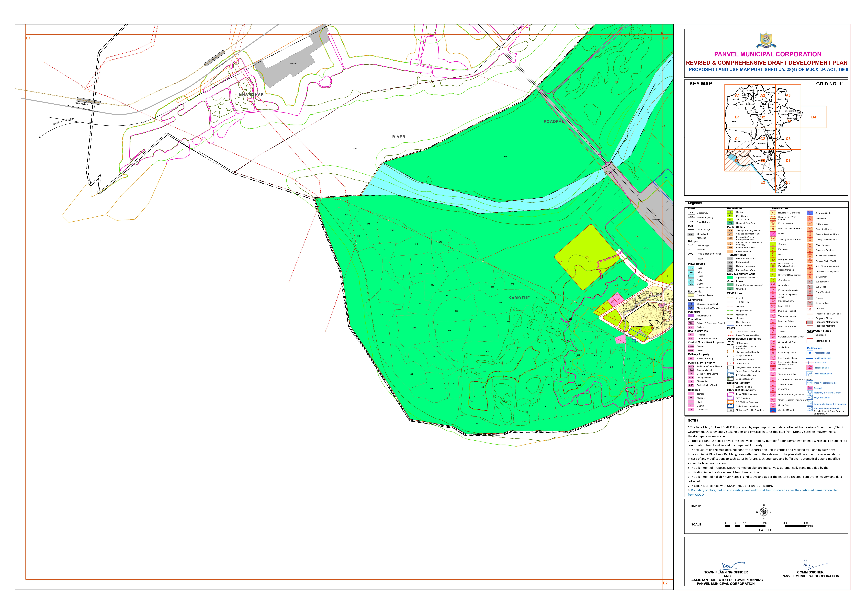Click the Defense Boundary hatched symbol

point(730,379)
